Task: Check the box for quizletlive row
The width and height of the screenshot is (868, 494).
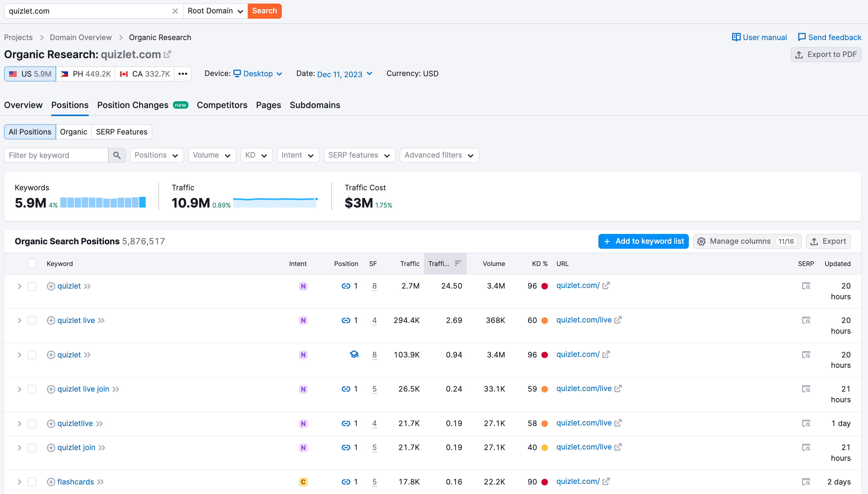Action: [32, 424]
